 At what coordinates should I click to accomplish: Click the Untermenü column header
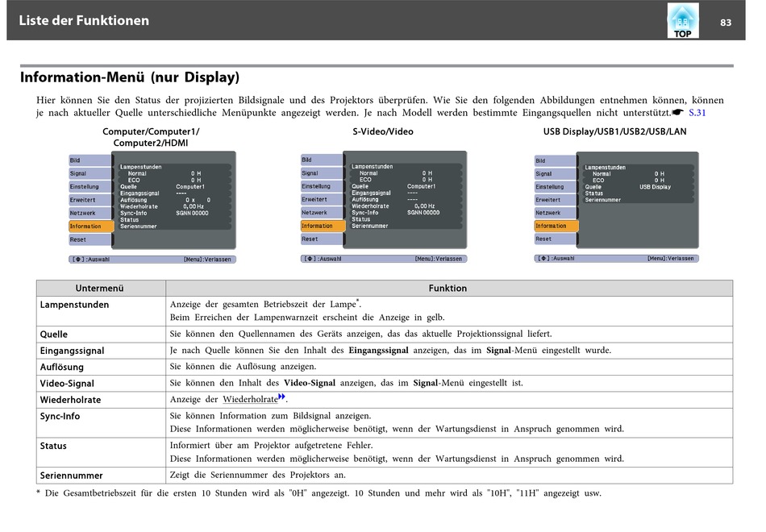pos(101,289)
